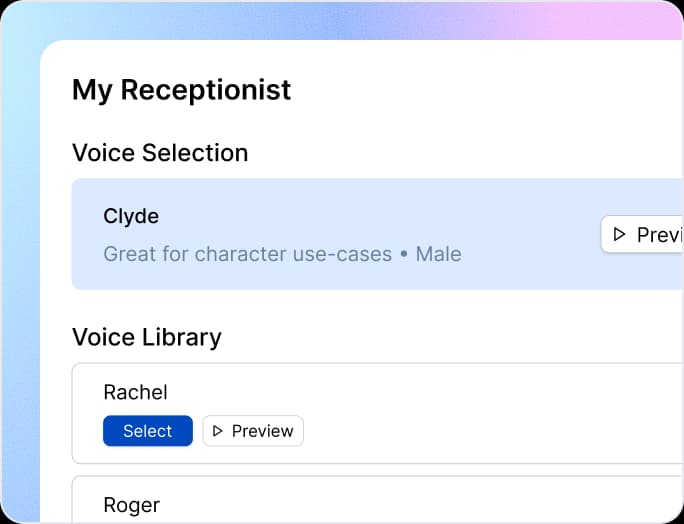The height and width of the screenshot is (524, 684).
Task: Click the Preview text label under Rachel
Action: 262,431
